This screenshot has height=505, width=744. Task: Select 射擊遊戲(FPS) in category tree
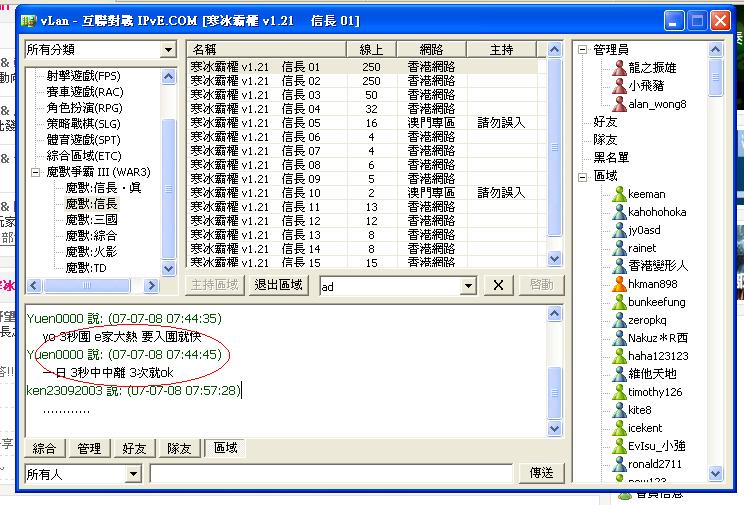[x=84, y=75]
